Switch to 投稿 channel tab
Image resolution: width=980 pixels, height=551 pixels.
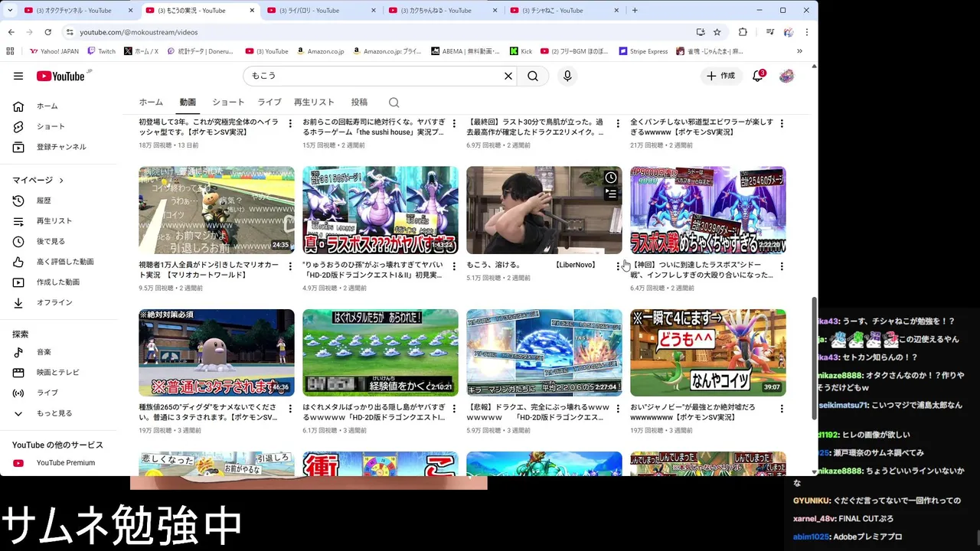click(359, 103)
